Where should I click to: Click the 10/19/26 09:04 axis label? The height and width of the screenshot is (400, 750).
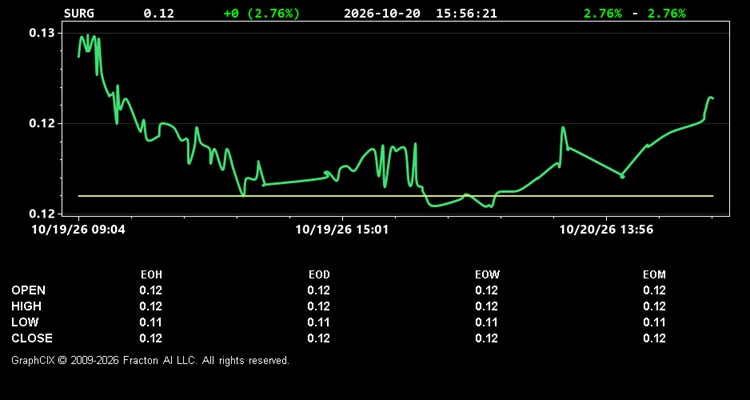click(x=78, y=230)
